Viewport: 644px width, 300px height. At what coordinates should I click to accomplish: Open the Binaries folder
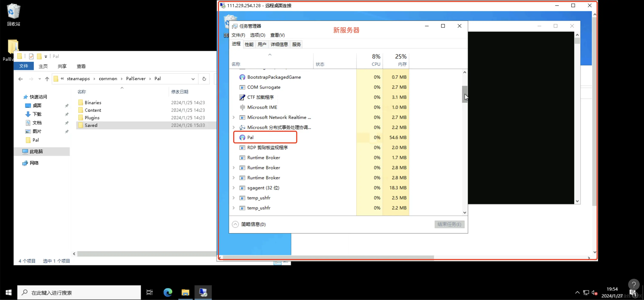coord(93,103)
